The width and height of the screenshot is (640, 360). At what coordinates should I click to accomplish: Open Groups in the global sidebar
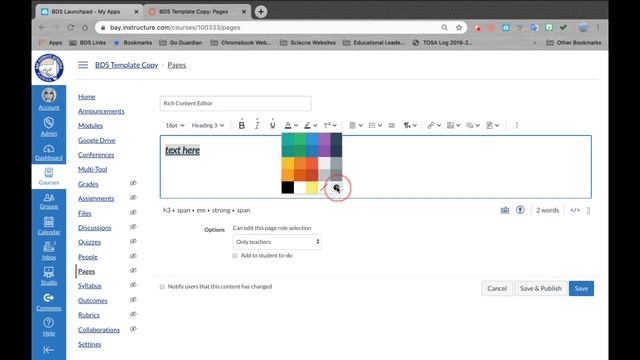click(49, 202)
